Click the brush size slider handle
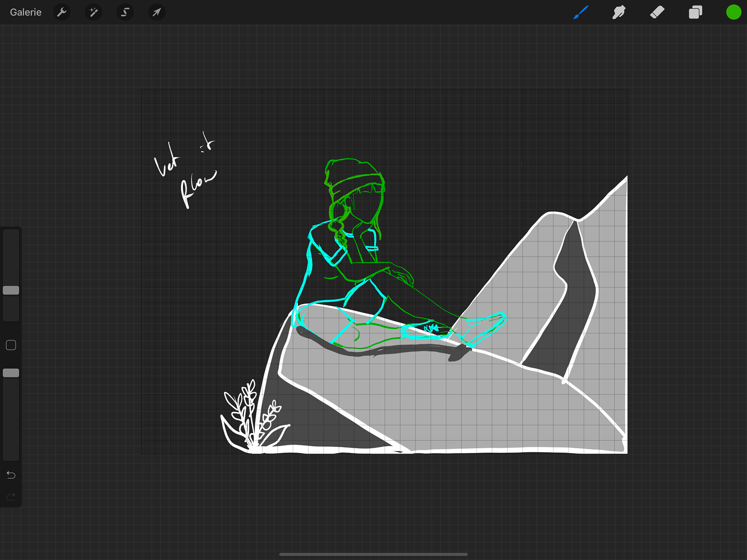The image size is (747, 560). [11, 290]
